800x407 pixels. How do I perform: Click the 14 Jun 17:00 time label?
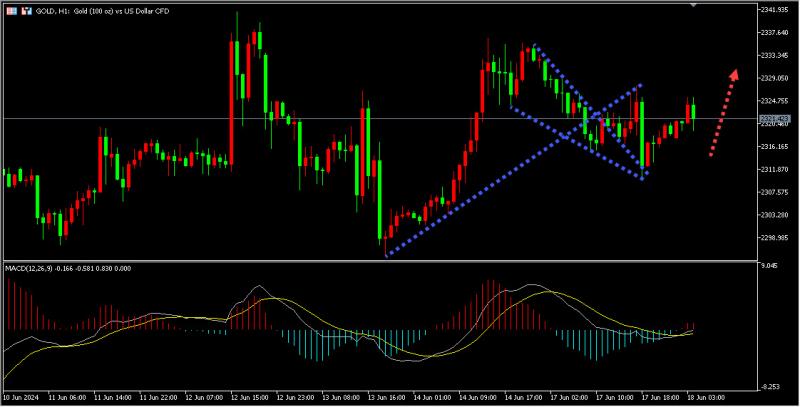[x=522, y=397]
